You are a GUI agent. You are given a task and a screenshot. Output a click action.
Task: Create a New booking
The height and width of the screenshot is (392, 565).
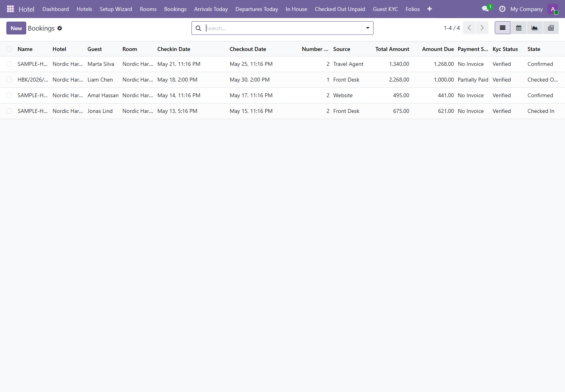point(16,28)
